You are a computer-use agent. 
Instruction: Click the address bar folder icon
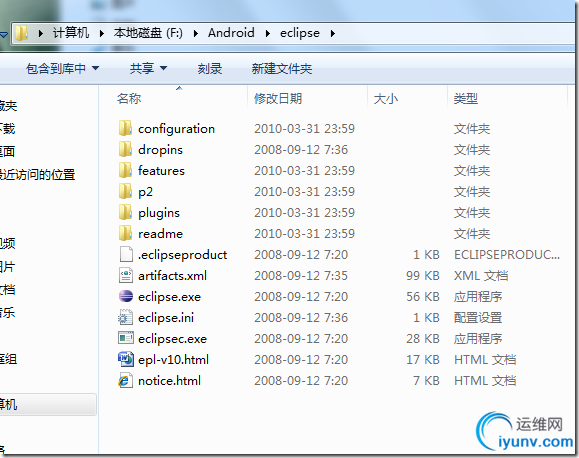click(x=21, y=33)
